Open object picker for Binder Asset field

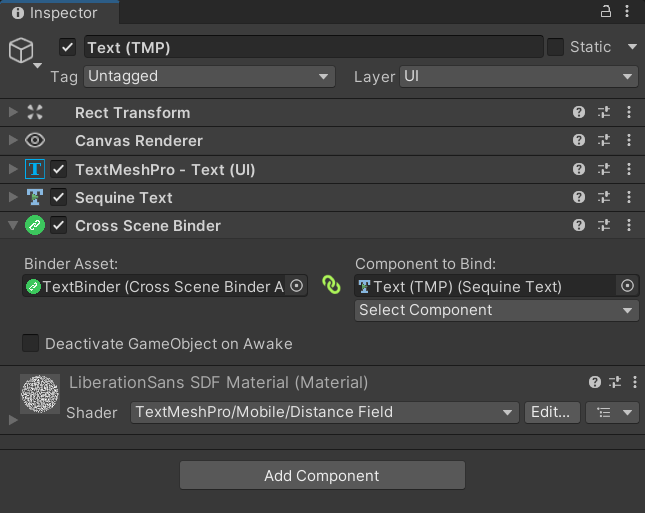click(x=296, y=286)
